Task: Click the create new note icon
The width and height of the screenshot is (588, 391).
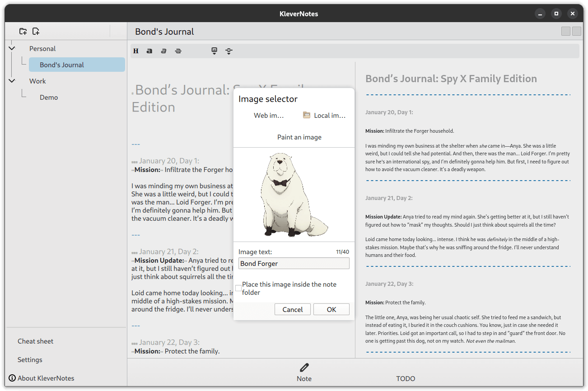Action: pos(36,31)
